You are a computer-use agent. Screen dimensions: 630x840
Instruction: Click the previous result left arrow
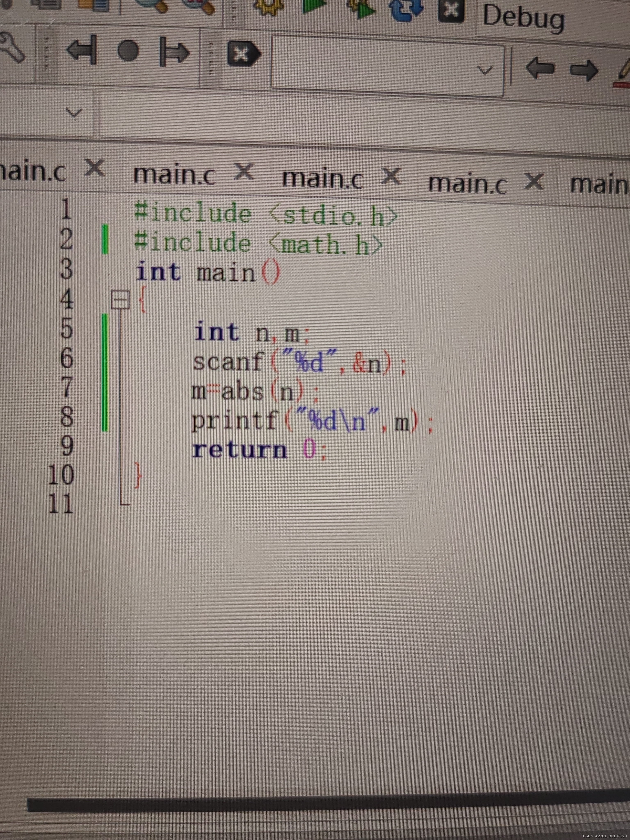[x=541, y=69]
